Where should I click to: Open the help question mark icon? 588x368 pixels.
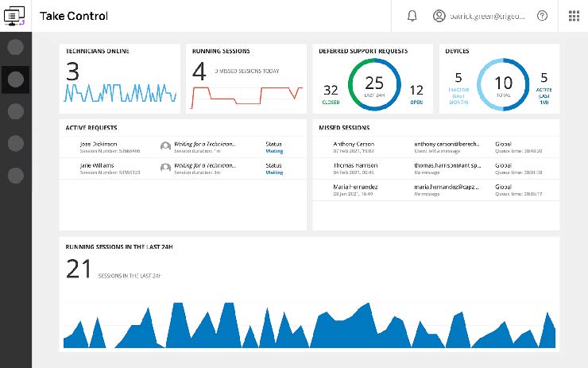click(543, 16)
